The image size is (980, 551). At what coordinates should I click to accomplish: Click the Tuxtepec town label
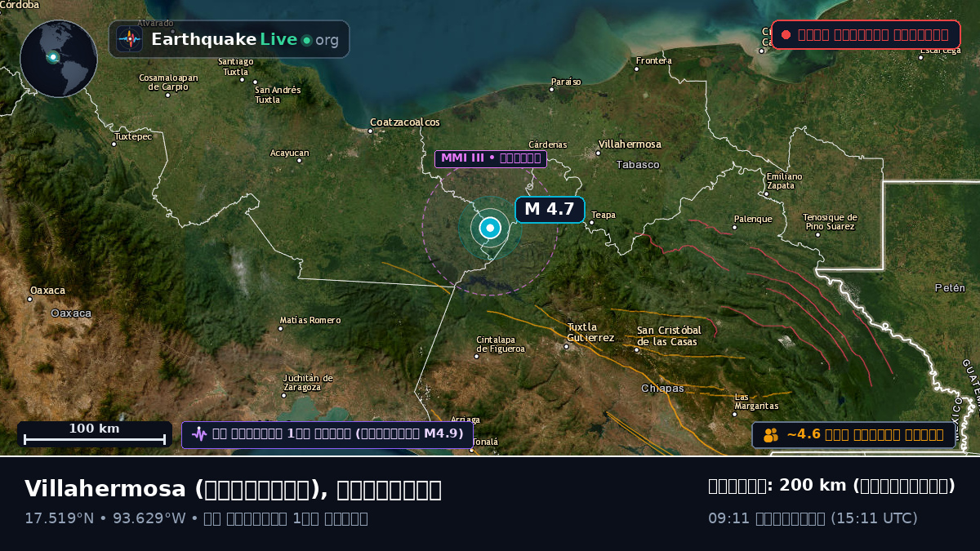pyautogui.click(x=133, y=136)
